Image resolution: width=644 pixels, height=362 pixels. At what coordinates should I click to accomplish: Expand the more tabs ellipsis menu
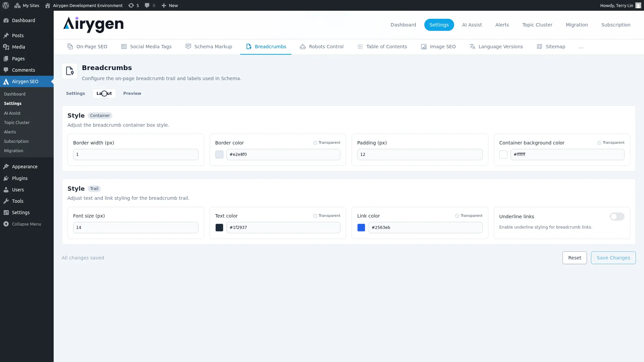tap(581, 47)
